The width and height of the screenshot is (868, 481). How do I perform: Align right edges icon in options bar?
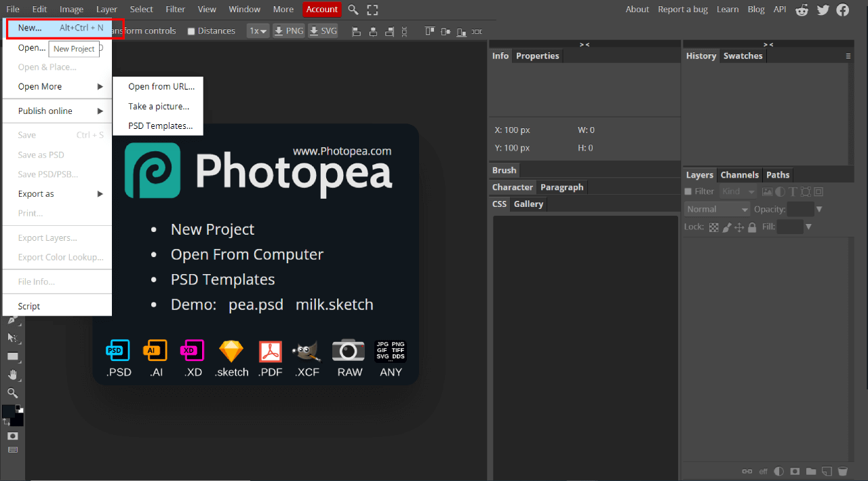[389, 31]
